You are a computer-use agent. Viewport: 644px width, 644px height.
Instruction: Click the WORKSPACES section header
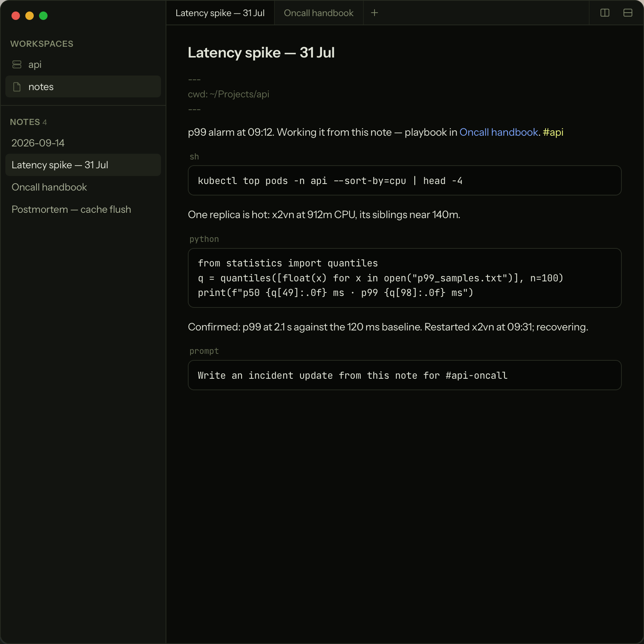click(42, 44)
